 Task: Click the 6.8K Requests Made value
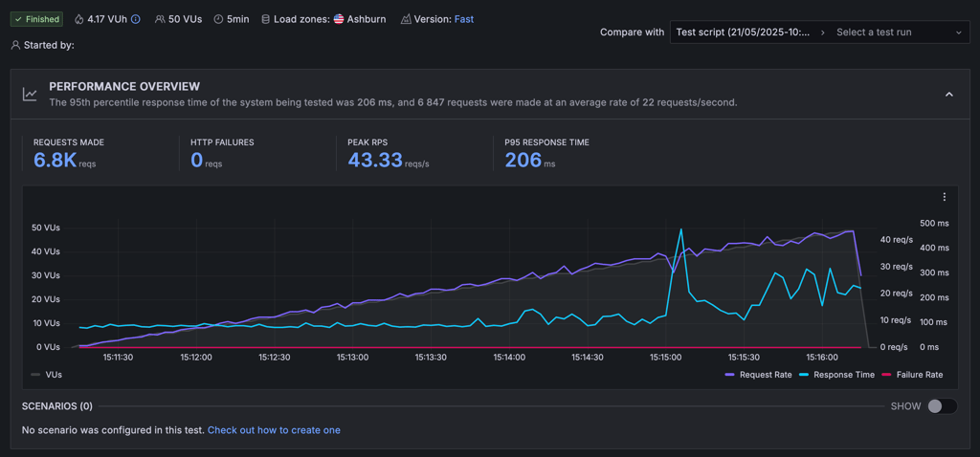(x=55, y=161)
